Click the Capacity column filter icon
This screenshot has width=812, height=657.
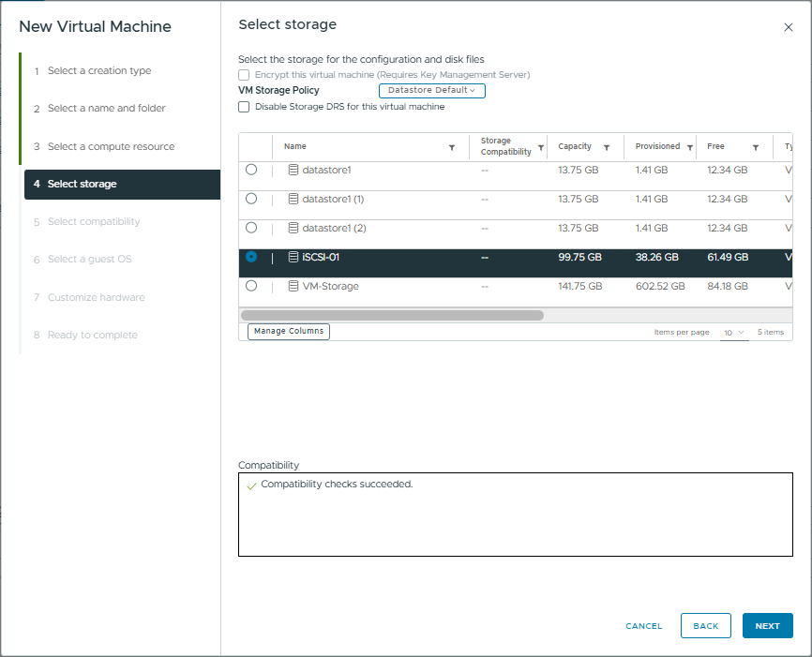tap(605, 147)
